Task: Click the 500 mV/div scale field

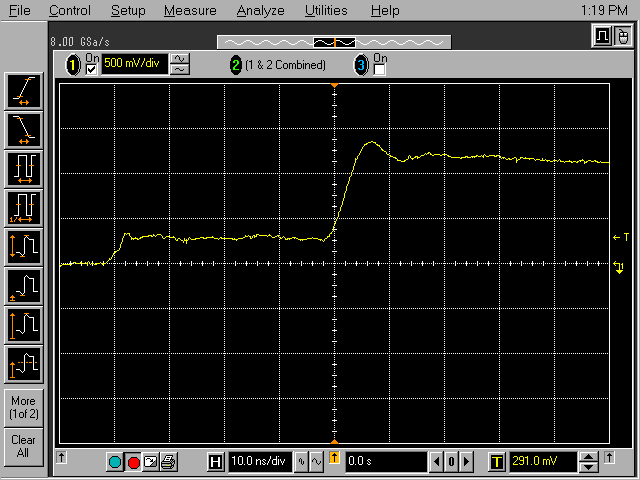Action: 134,64
